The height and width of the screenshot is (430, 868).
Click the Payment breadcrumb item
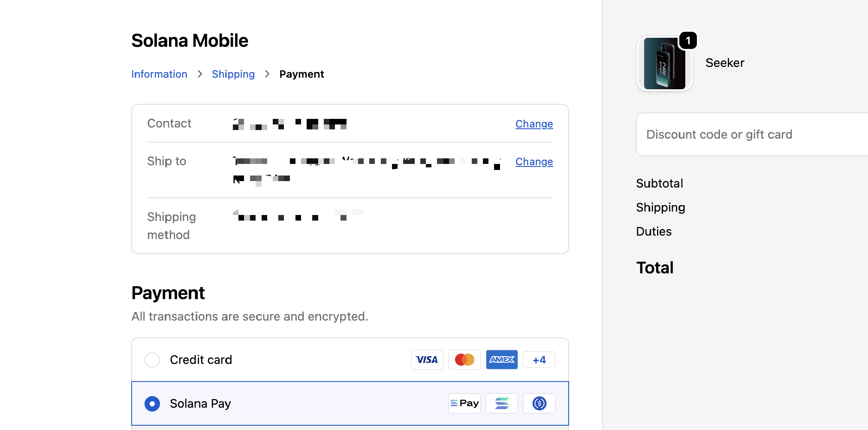301,74
